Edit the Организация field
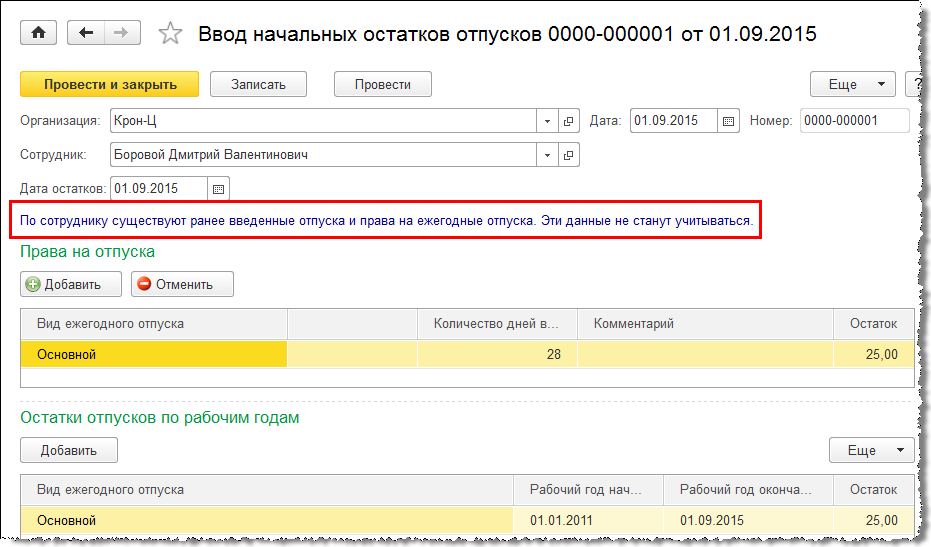The height and width of the screenshot is (547, 931). click(323, 121)
